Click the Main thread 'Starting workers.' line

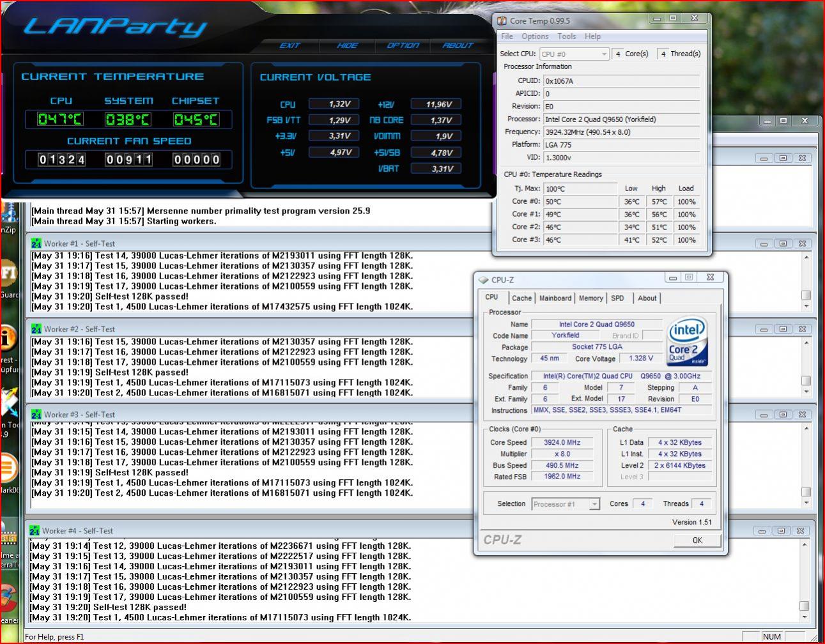click(124, 221)
